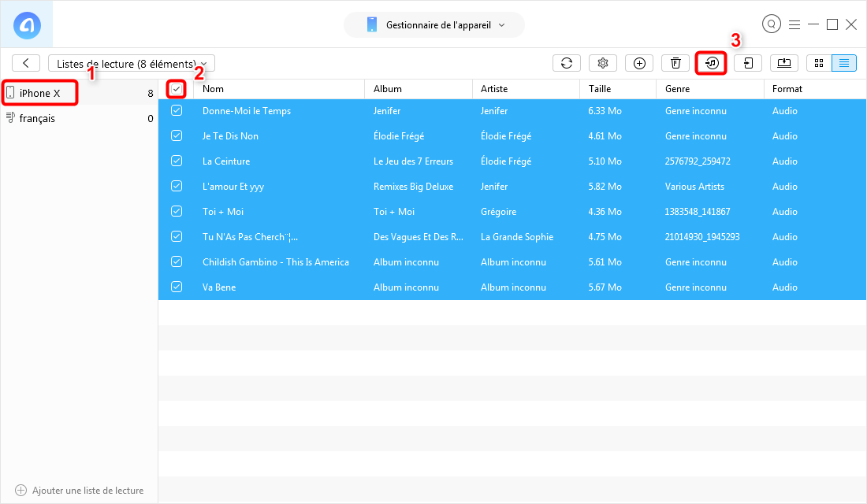Viewport: 867px width, 504px height.
Task: Uncheck La Ceinture song checkbox
Action: pyautogui.click(x=177, y=161)
